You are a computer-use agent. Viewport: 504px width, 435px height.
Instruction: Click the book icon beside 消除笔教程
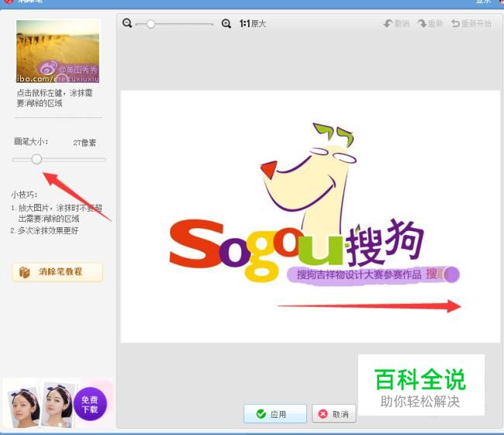pyautogui.click(x=25, y=272)
